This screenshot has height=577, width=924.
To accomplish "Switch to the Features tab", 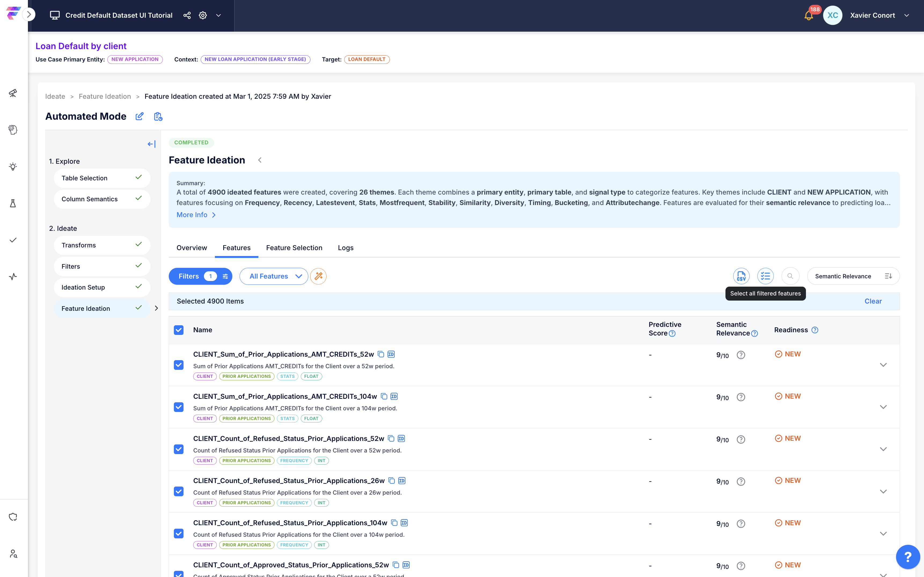I will click(237, 248).
